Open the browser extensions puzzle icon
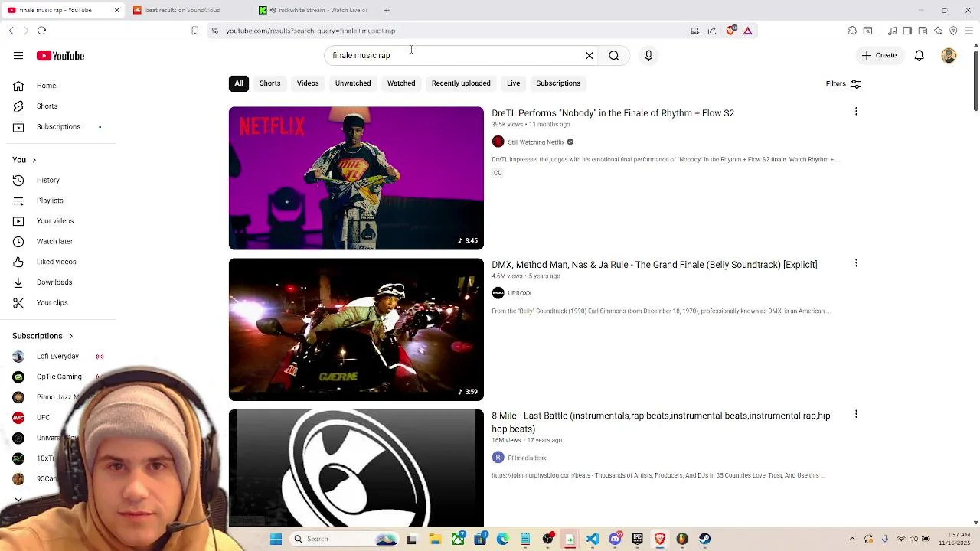980x551 pixels. [x=852, y=31]
